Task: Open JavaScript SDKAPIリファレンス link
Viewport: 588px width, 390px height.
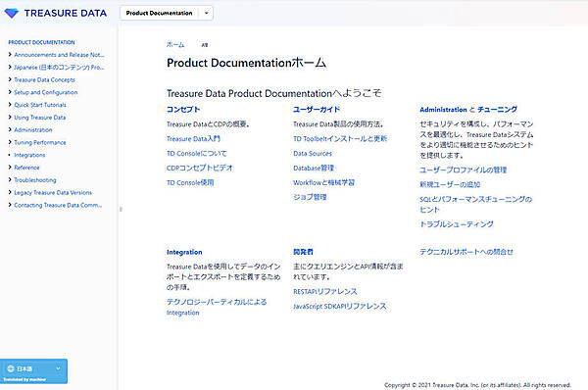Action: (x=339, y=306)
